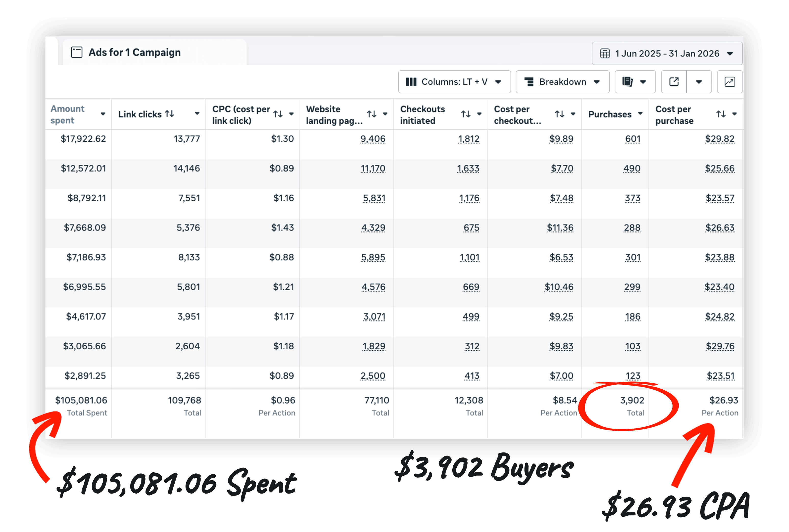Open date range picker 1 Jun 2025
Image resolution: width=789 pixels, height=532 pixels.
click(x=667, y=54)
